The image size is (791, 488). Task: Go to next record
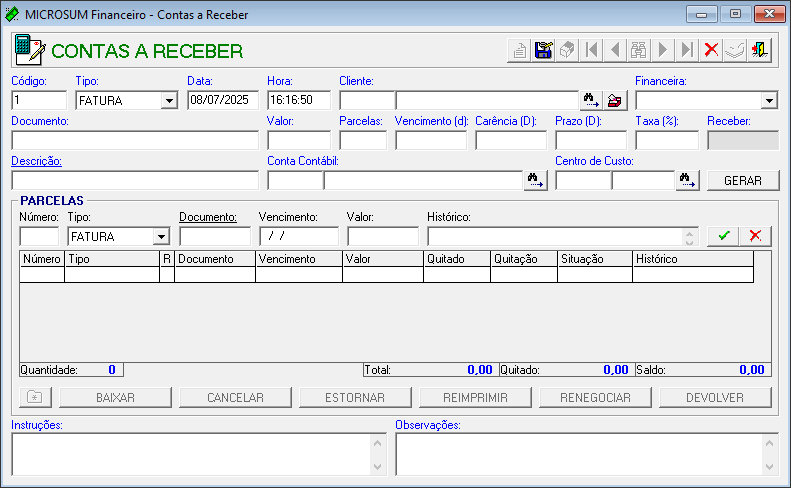[663, 50]
